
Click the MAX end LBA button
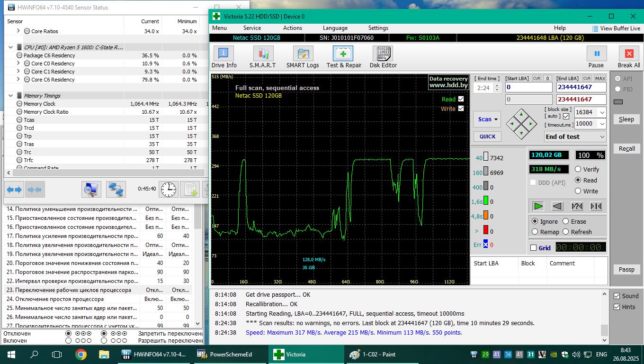pos(600,78)
